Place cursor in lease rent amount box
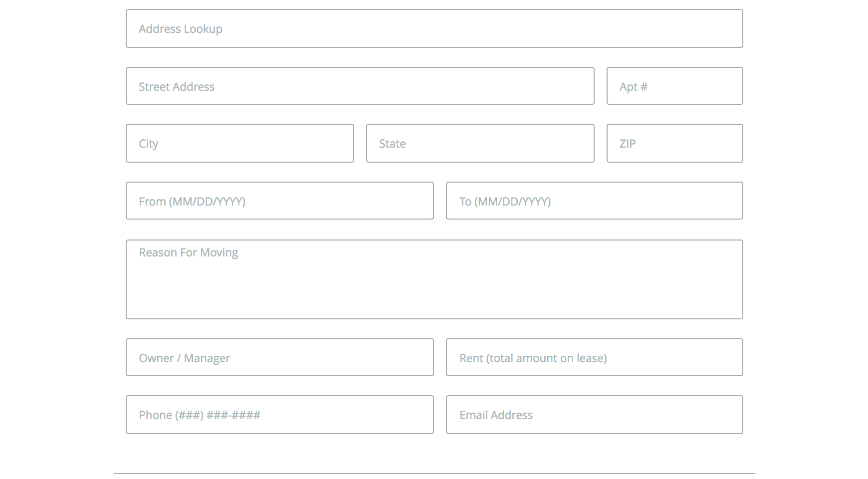 [x=594, y=357]
